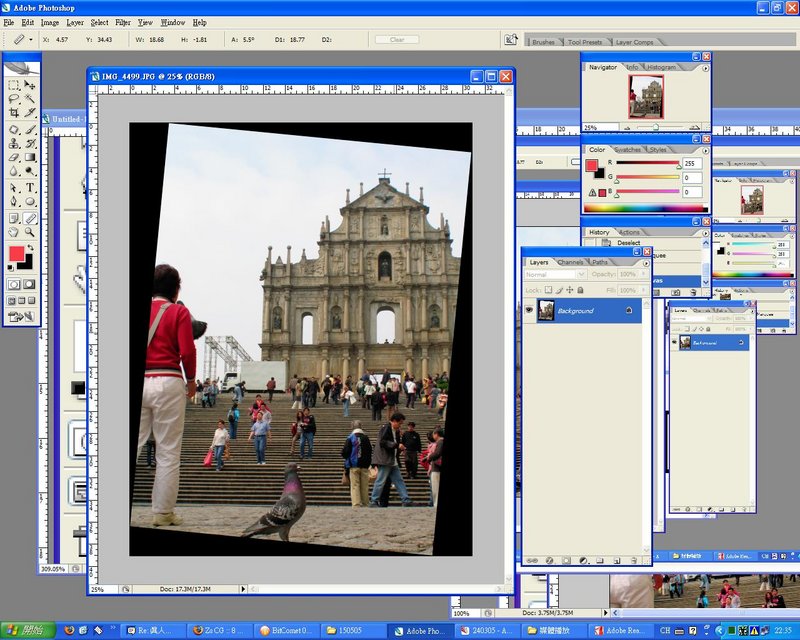Choose the Hand tool

[x=14, y=231]
